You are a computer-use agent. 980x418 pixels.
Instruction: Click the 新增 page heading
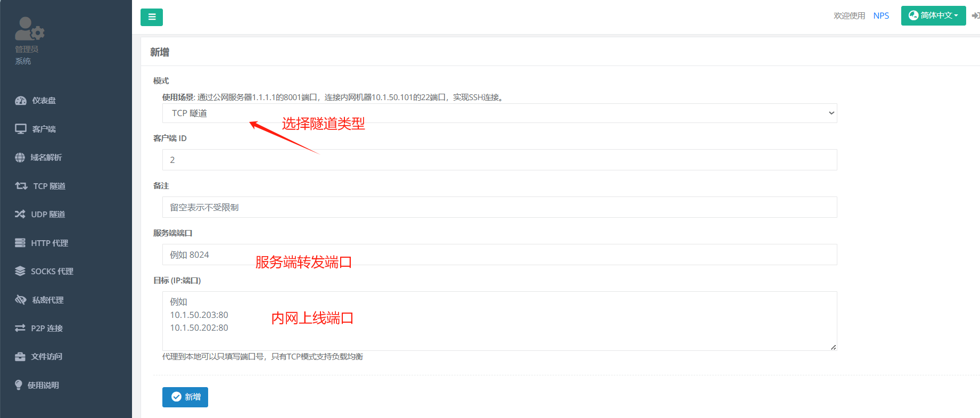[x=160, y=52]
